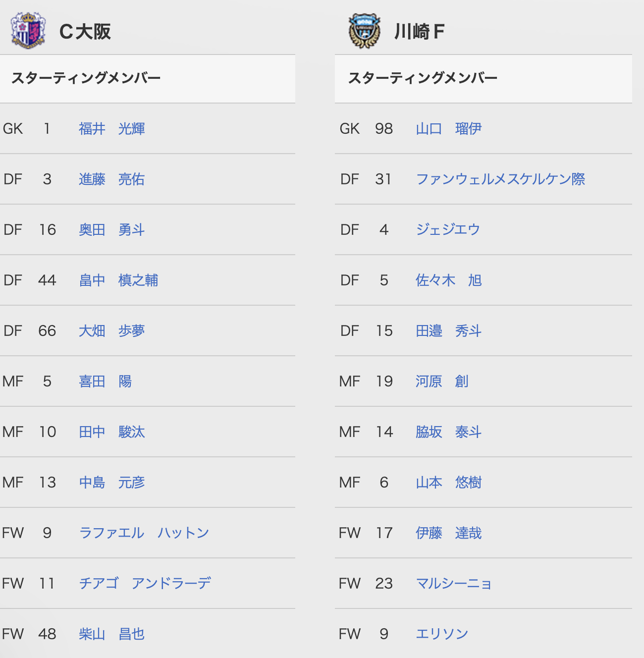
Task: Click on 畠中 槙之輔 name link
Action: point(118,280)
